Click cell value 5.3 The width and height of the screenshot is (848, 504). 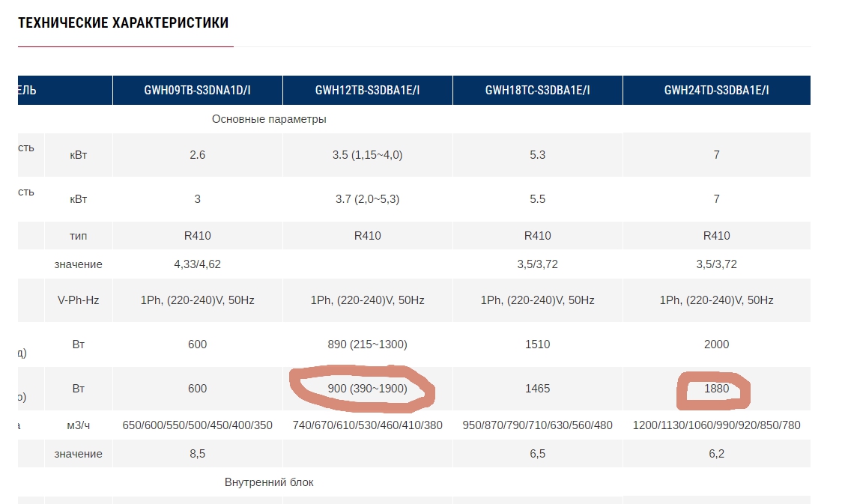[x=538, y=155]
